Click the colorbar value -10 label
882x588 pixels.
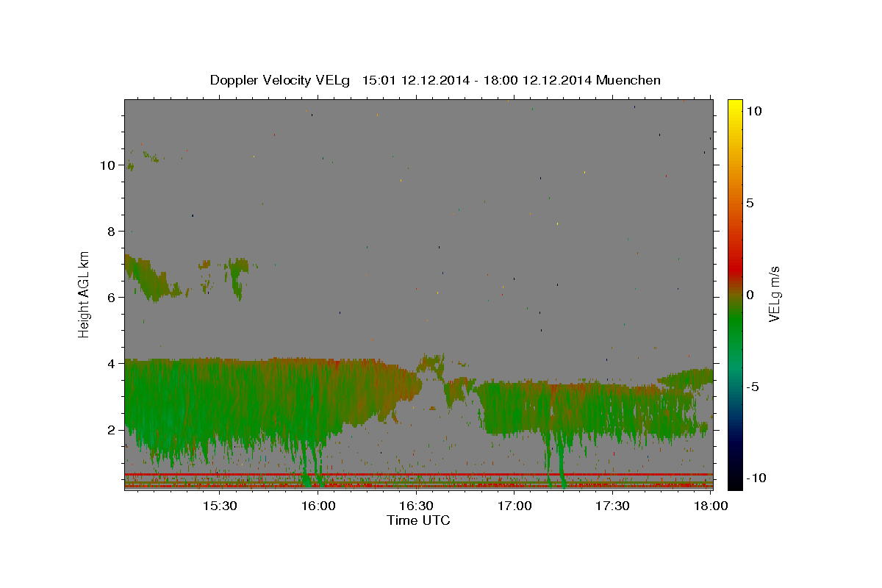[x=756, y=478]
